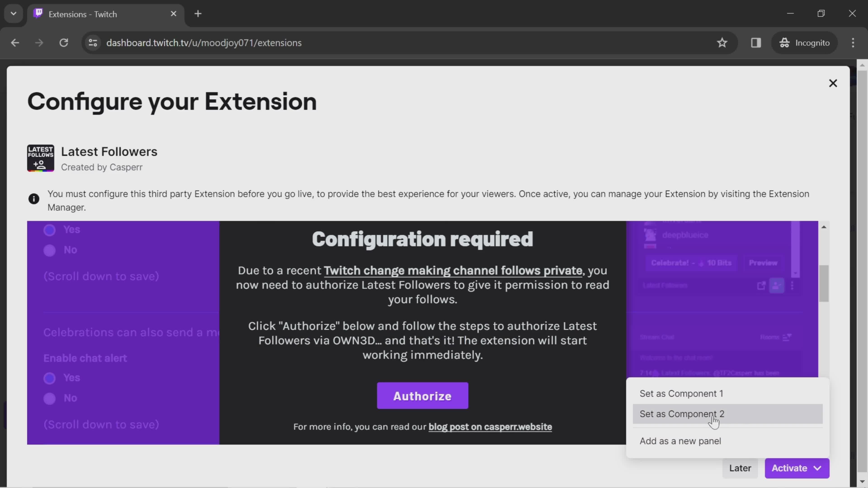Click the refresh page icon
Screen dimensions: 868x488
pyautogui.click(x=63, y=42)
